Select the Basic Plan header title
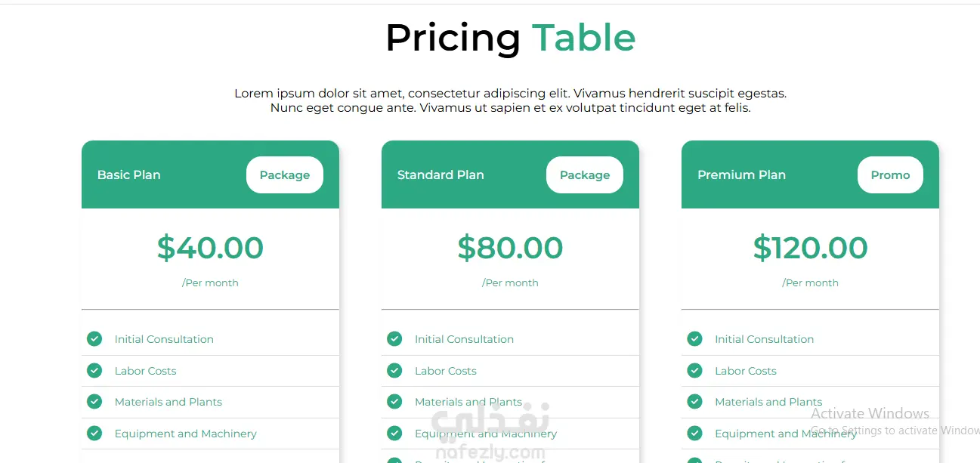980x463 pixels. point(129,175)
